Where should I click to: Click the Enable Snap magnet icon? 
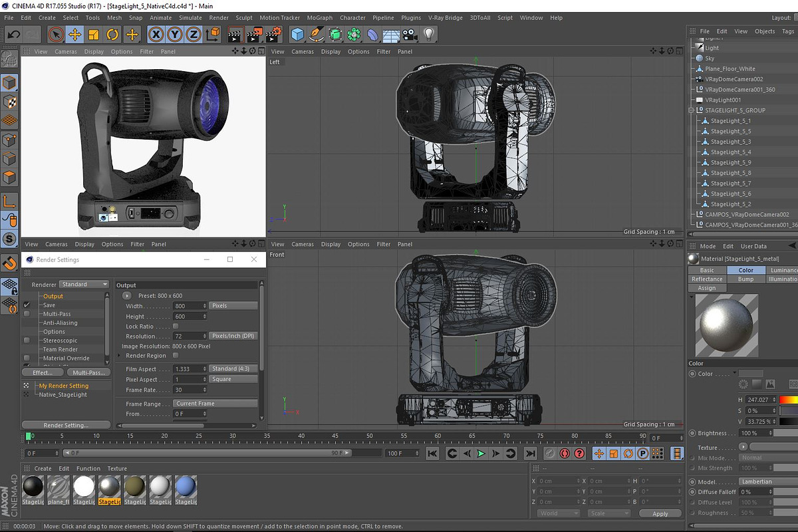[x=9, y=264]
